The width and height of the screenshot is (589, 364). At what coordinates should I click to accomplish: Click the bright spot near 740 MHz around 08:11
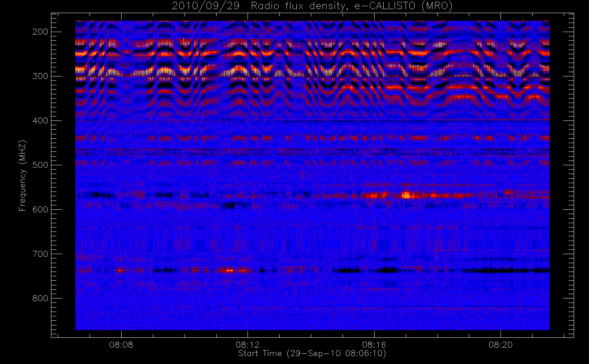(x=229, y=270)
